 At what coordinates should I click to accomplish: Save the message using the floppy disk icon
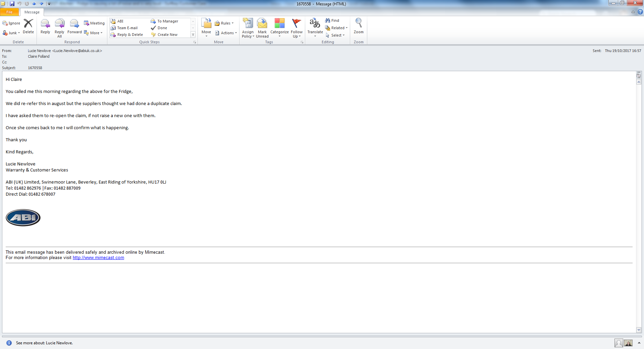(12, 4)
